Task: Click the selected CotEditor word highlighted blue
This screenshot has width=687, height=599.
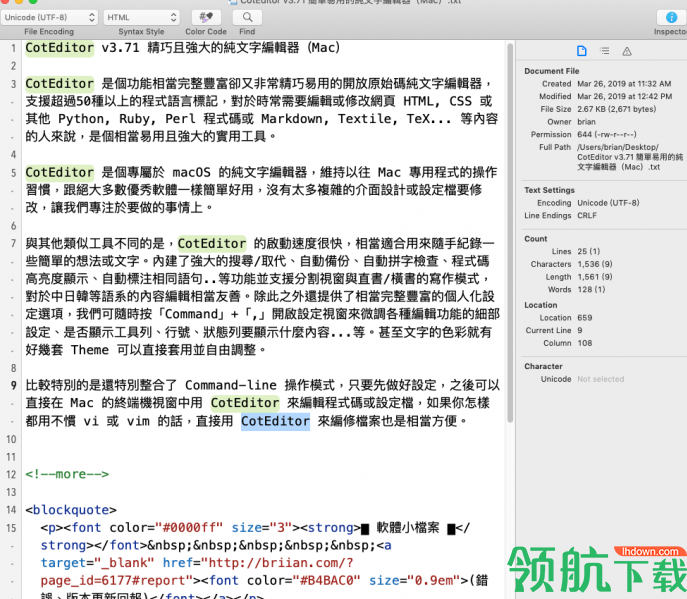Action: (x=275, y=422)
